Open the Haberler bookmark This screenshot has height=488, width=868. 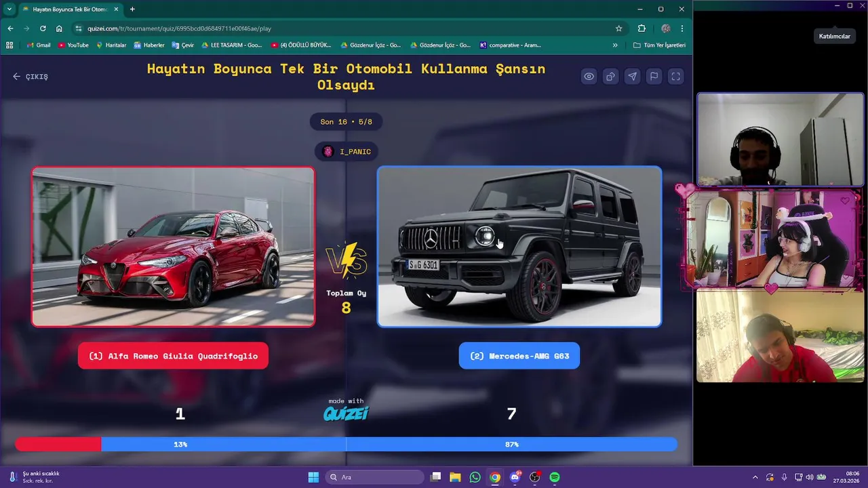[149, 45]
